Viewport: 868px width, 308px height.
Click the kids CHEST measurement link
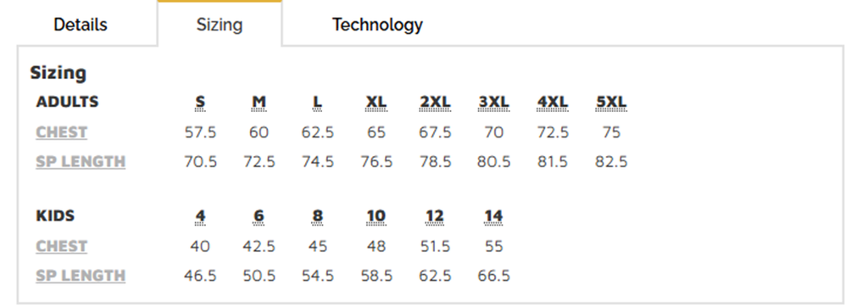click(x=61, y=247)
